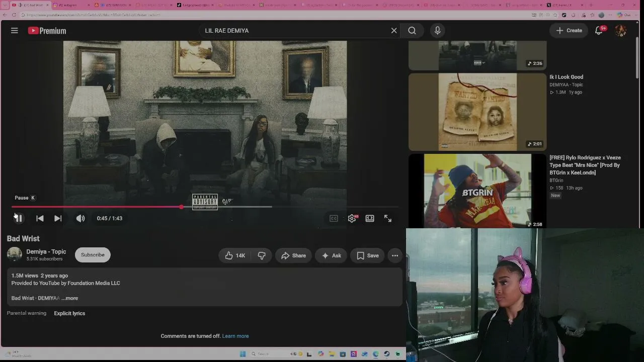
Task: Seek using the video progress bar
Action: (x=205, y=207)
